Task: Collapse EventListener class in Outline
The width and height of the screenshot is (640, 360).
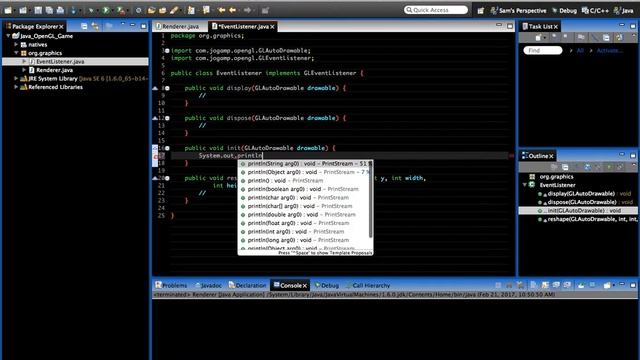Action: pos(524,185)
